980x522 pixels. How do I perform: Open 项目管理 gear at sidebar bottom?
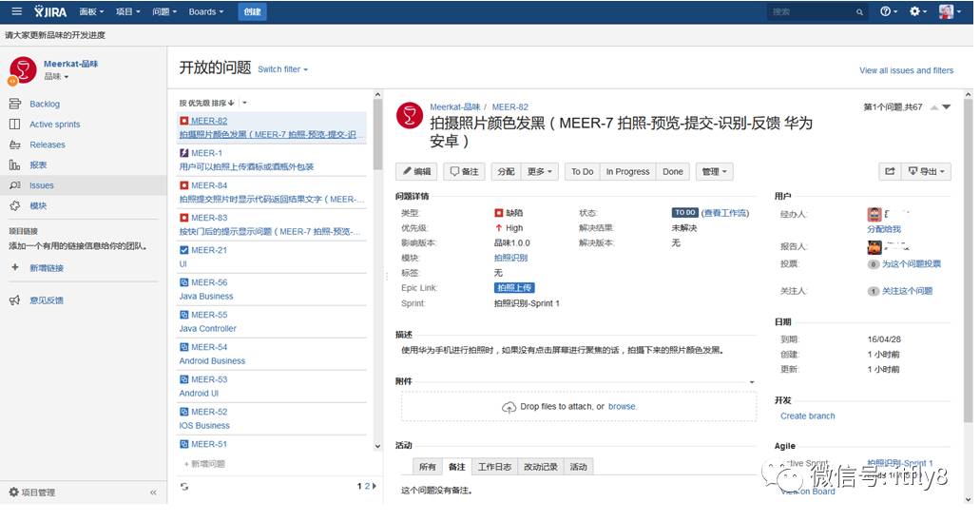(32, 493)
